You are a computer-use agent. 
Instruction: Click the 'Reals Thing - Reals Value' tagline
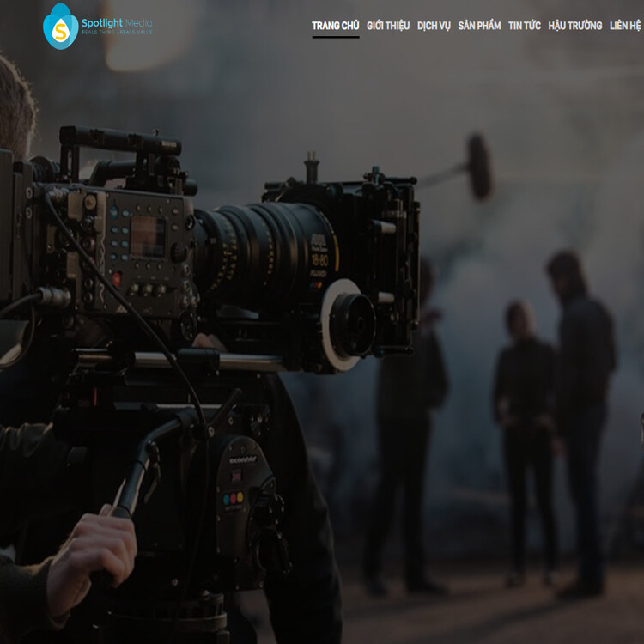pyautogui.click(x=117, y=33)
